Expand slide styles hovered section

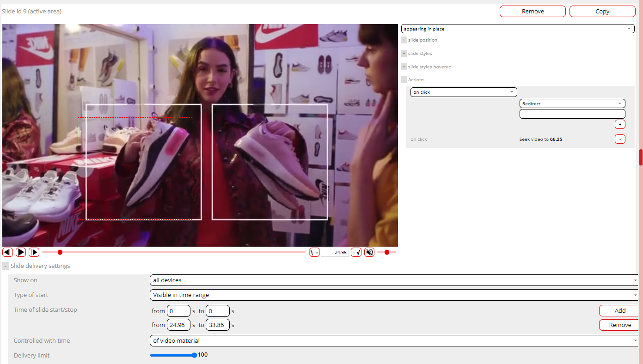(404, 67)
